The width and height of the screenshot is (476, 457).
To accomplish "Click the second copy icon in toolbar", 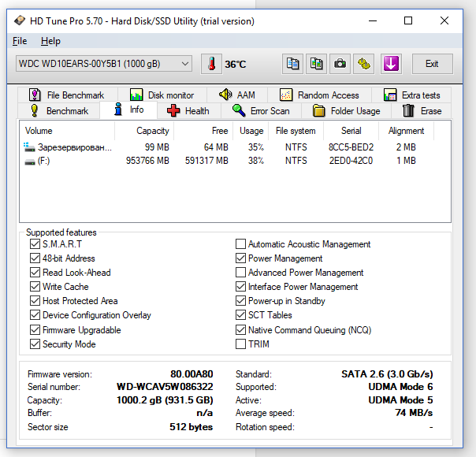I will coord(316,64).
